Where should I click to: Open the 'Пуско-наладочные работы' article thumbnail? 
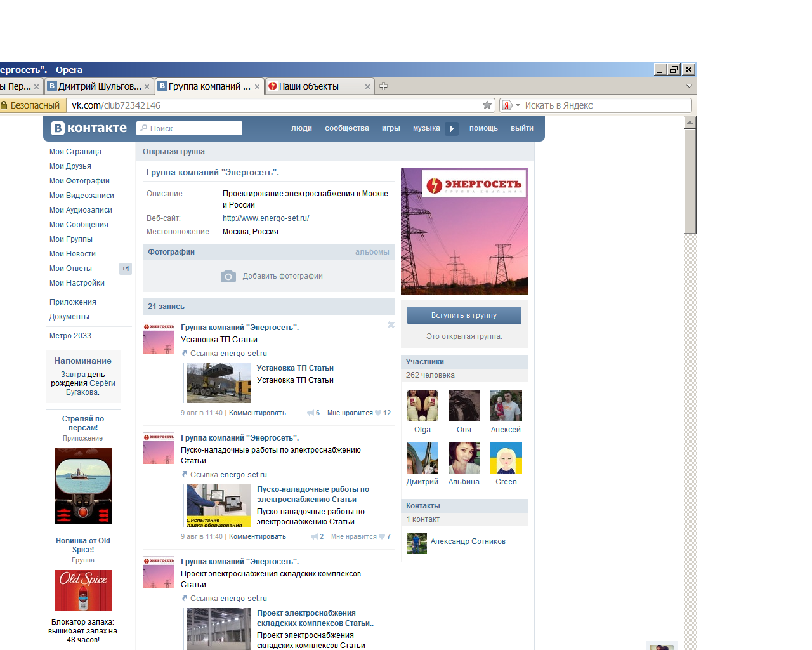pyautogui.click(x=219, y=505)
